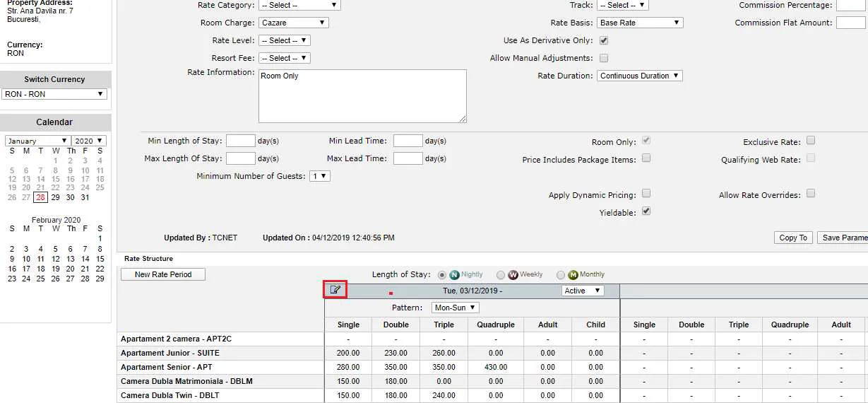Open the Rate Duration dropdown
868x403 pixels.
tap(640, 76)
